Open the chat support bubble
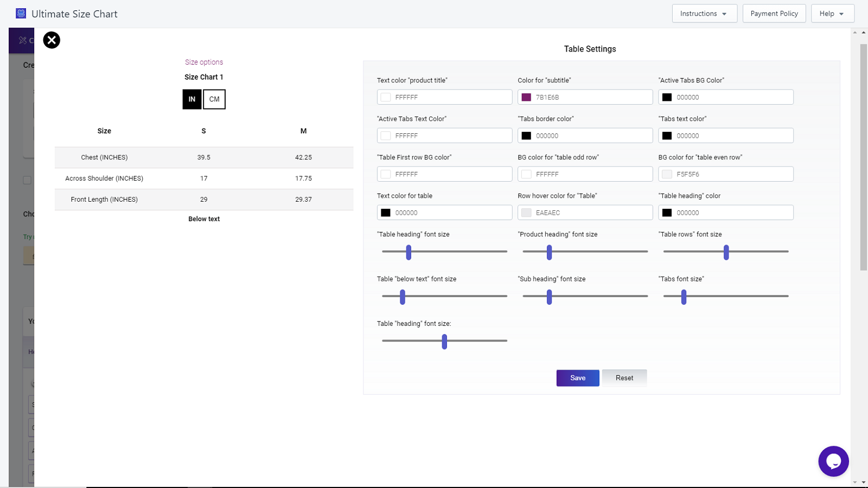This screenshot has width=868, height=488. coord(833,461)
